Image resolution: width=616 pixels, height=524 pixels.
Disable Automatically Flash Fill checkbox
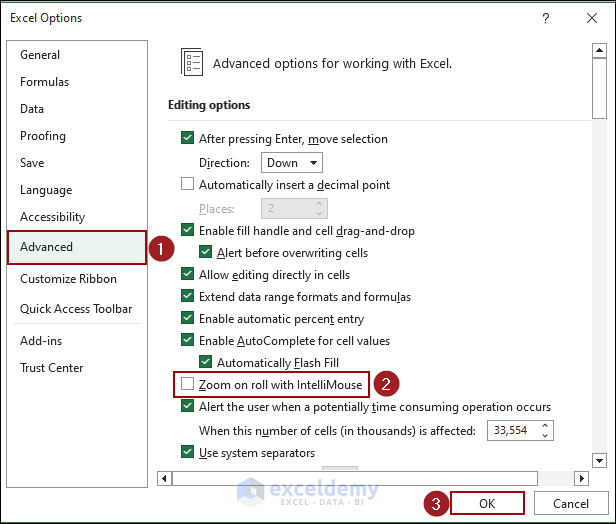pos(205,363)
